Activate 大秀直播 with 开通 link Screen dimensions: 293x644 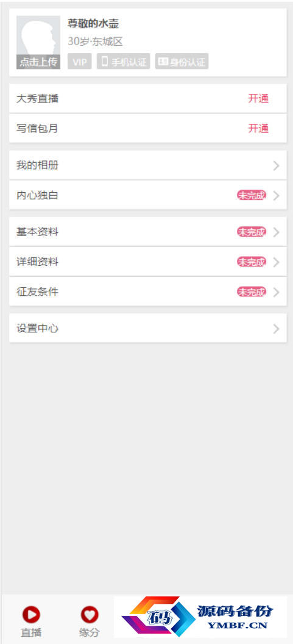pos(258,99)
